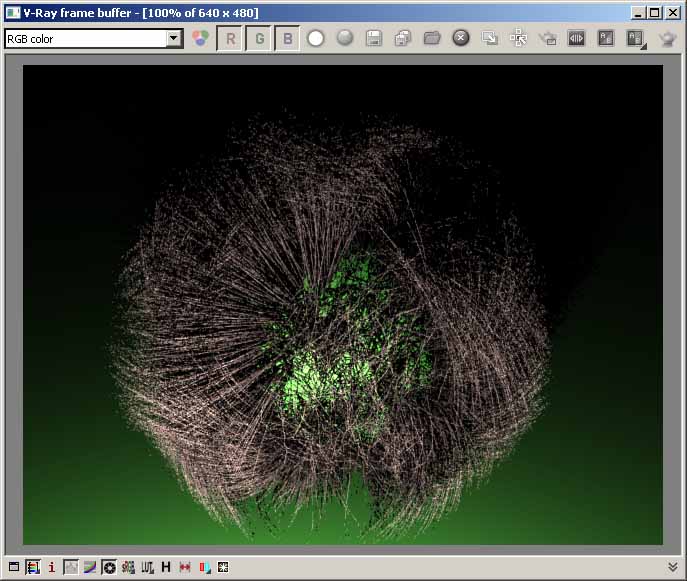Click the rendered image preview area
This screenshot has width=687, height=581.
343,305
